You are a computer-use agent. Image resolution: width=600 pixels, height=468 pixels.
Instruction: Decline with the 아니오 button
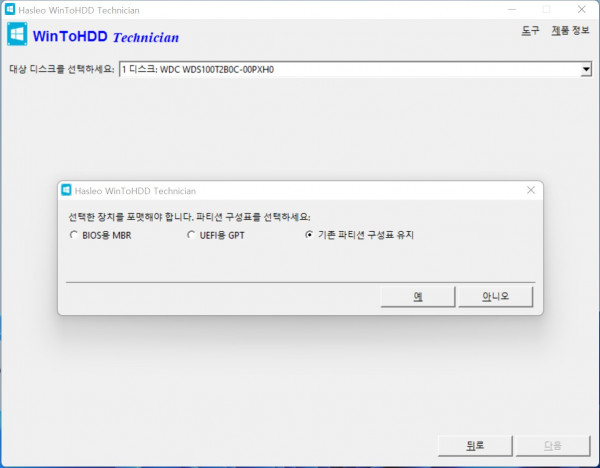tap(496, 296)
